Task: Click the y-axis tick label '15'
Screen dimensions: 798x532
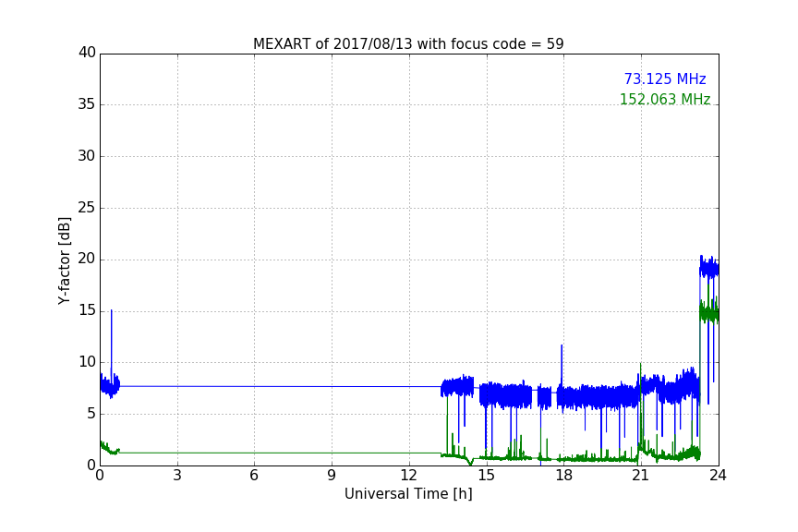Action: 87,310
